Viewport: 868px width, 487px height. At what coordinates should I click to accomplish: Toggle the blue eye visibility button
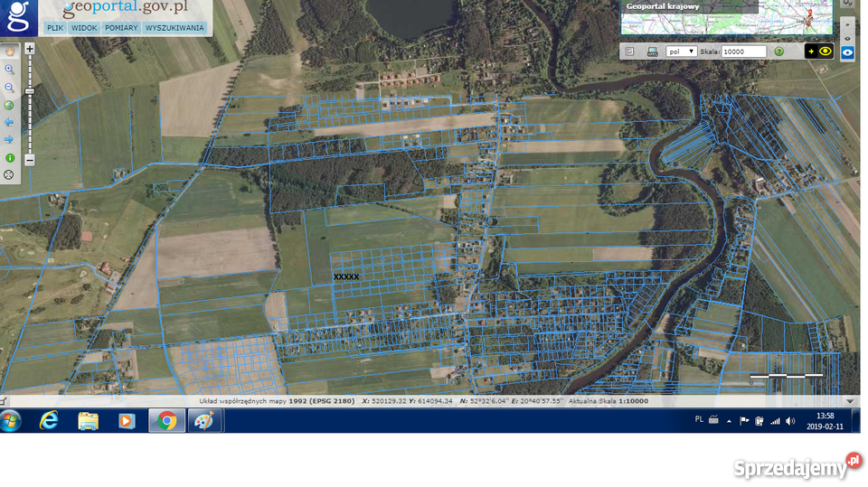847,52
